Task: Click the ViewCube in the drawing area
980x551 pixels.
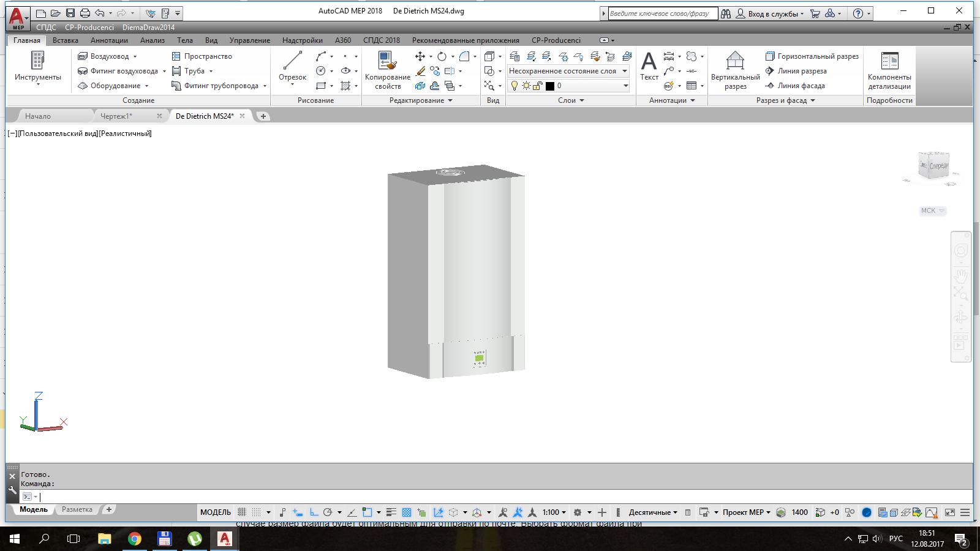Action: tap(933, 165)
